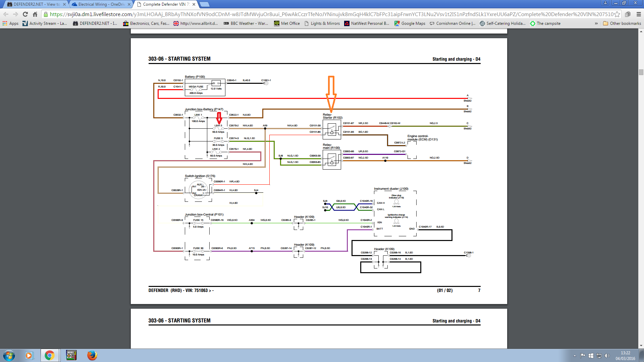The image size is (644, 362).
Task: Click the MEGA FUSE label
Action: (x=196, y=87)
